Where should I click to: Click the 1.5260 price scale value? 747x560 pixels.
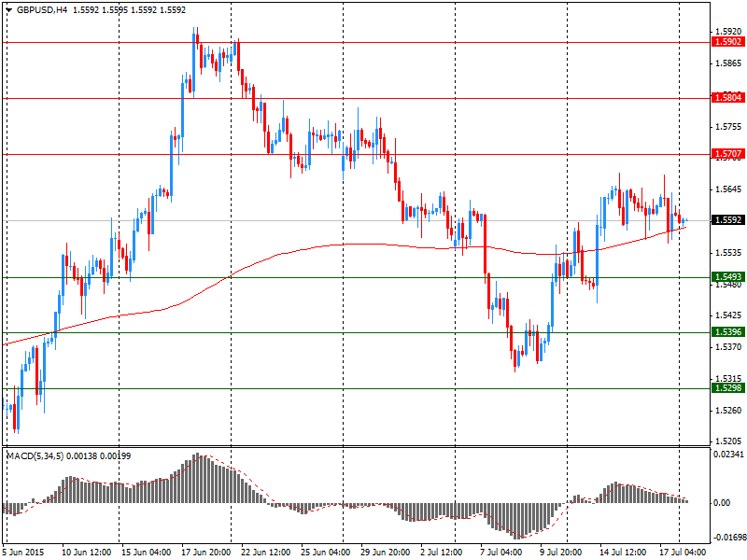[728, 411]
